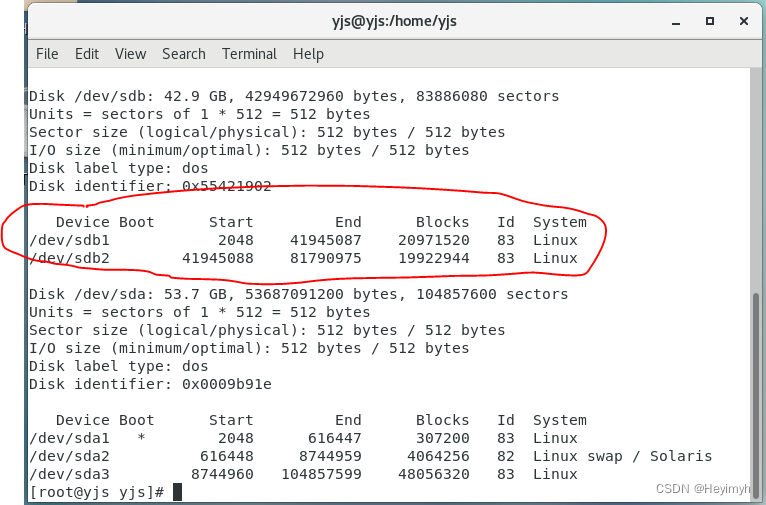
Task: Click the sda1 End value 616447
Action: coord(335,438)
